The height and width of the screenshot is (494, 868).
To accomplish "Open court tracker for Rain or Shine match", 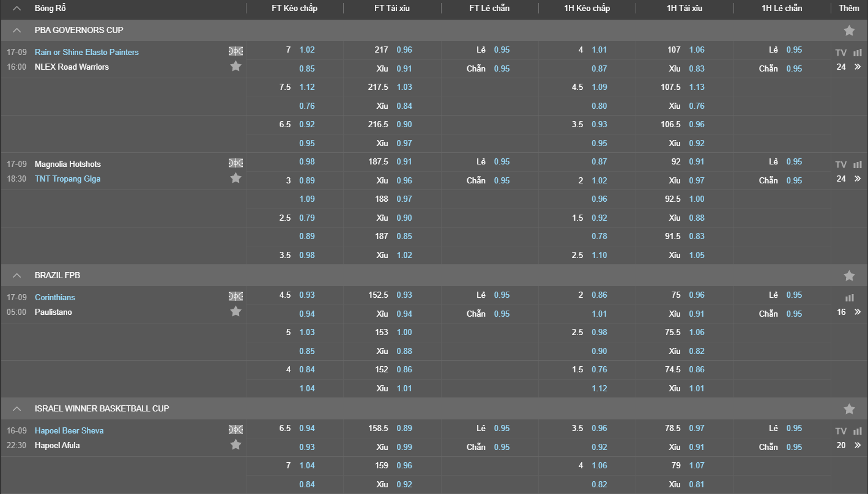I will [236, 51].
